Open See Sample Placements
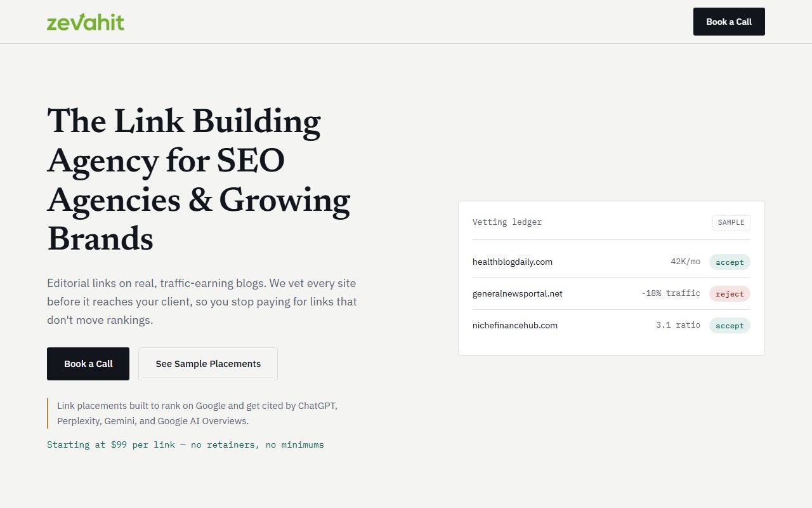This screenshot has height=508, width=812. pos(208,364)
